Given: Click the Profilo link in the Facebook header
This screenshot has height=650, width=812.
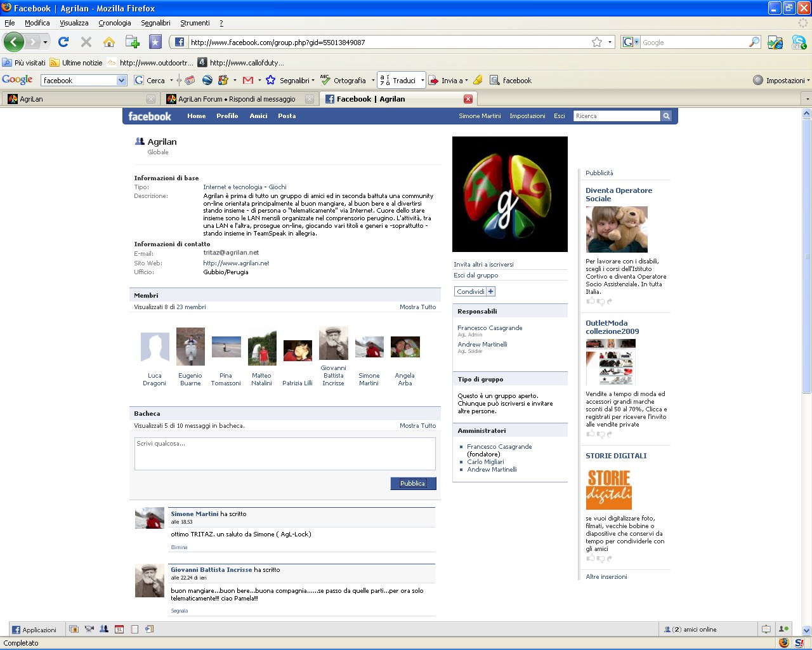Looking at the screenshot, I should coord(227,116).
